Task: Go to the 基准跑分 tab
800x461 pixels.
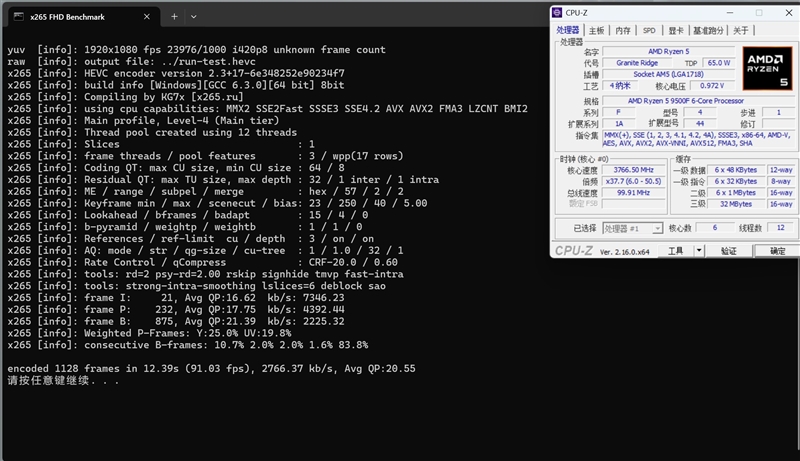Action: coord(710,31)
